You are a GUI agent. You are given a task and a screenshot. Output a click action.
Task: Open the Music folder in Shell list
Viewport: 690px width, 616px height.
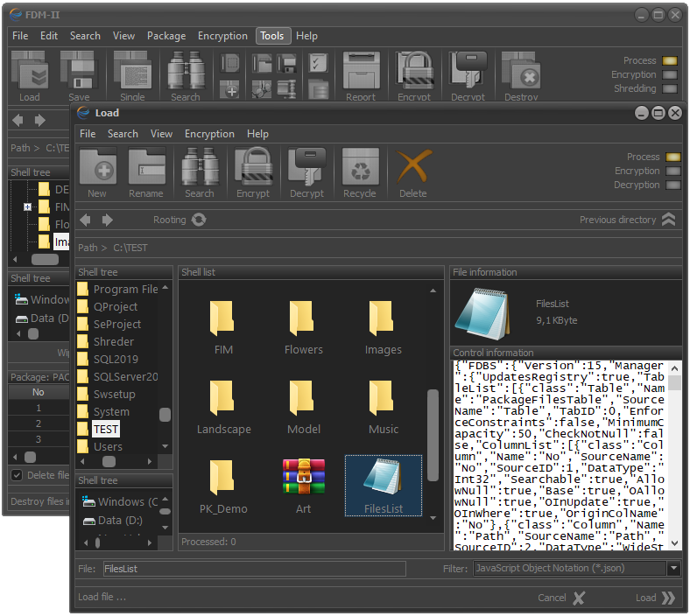point(384,407)
